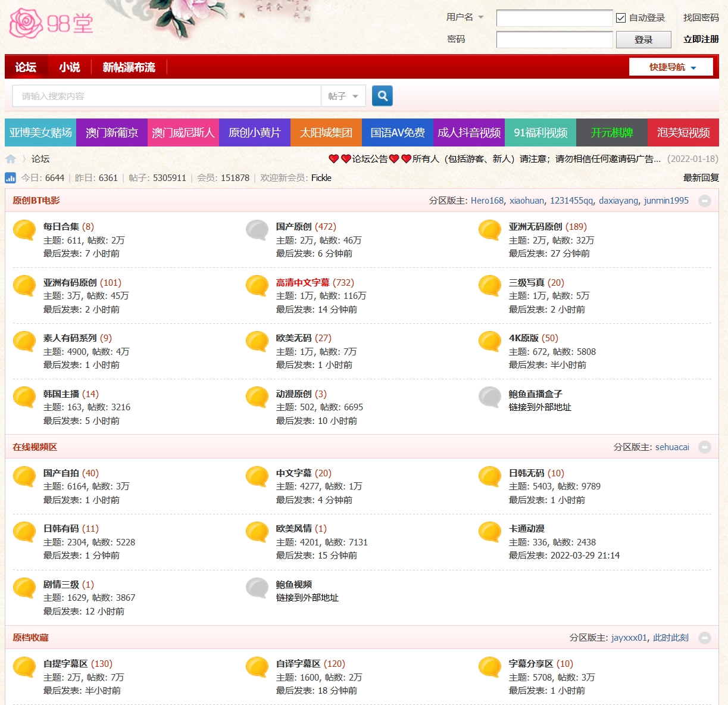Collapse the 原档收藏 section
This screenshot has width=728, height=705.
coord(705,638)
